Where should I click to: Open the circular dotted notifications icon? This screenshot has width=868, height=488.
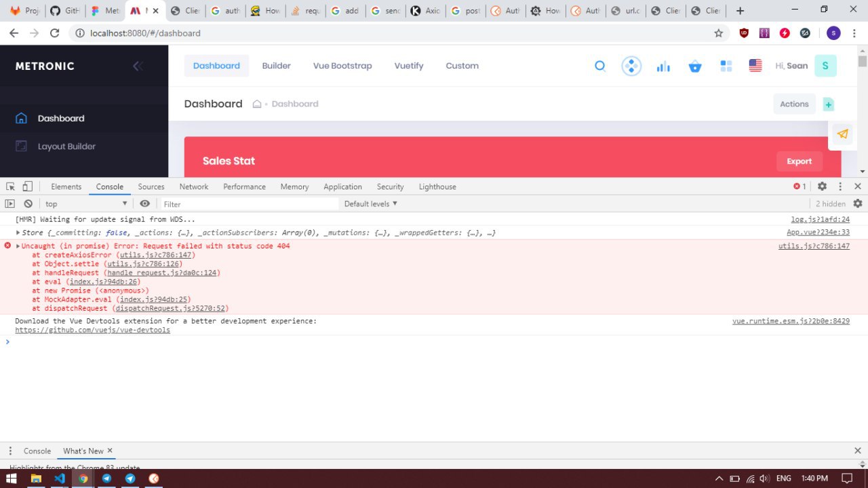(631, 66)
